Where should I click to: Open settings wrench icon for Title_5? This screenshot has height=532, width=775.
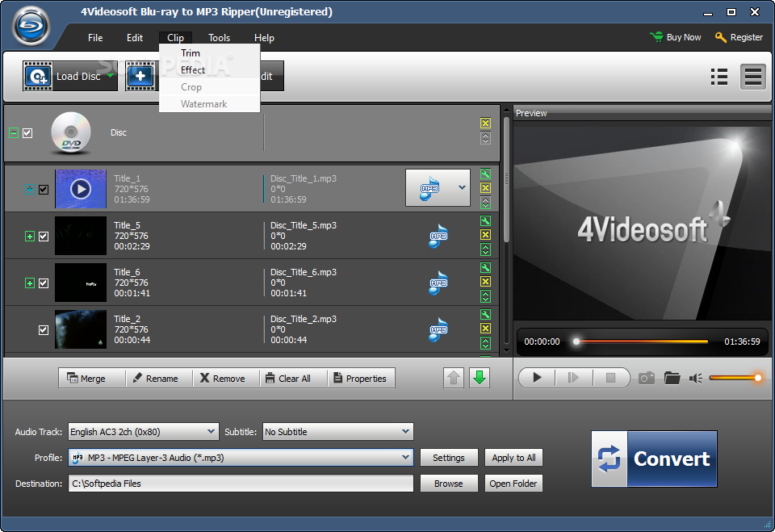point(485,220)
